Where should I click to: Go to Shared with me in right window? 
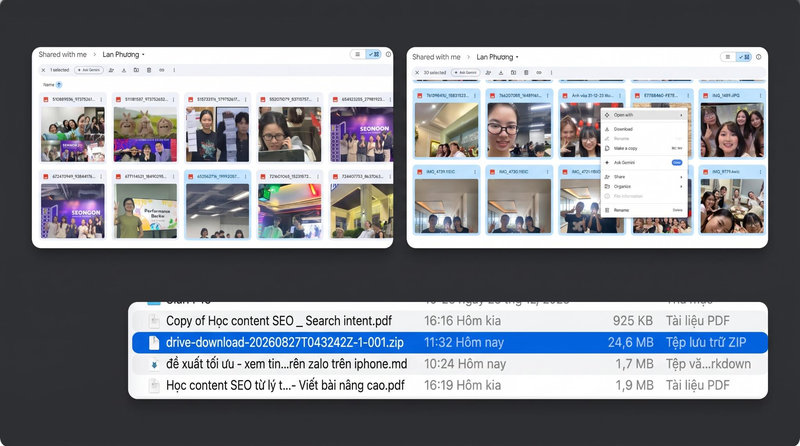pyautogui.click(x=436, y=57)
